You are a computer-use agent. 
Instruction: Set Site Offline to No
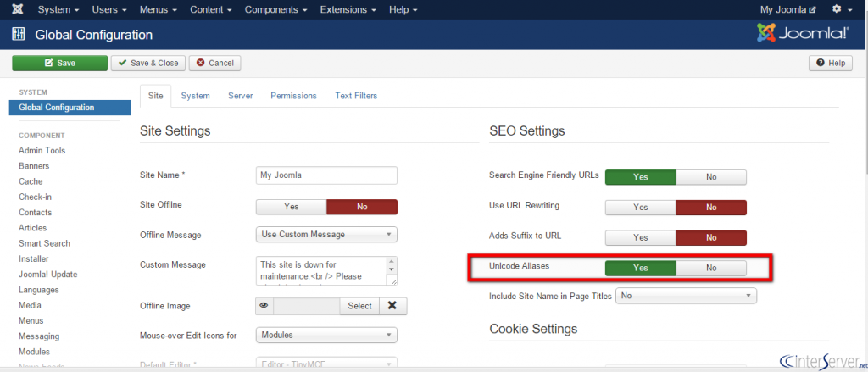(362, 207)
